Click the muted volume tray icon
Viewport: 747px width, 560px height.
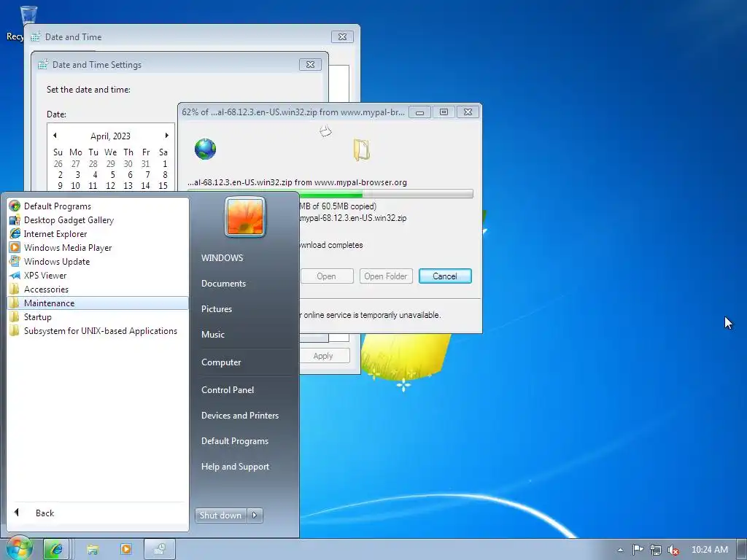[x=673, y=550]
